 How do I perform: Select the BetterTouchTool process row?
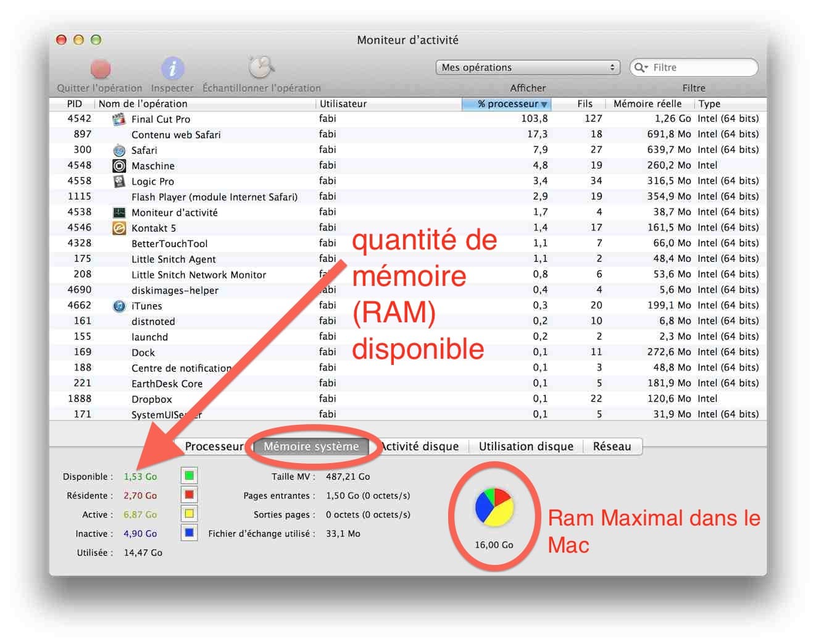click(408, 243)
